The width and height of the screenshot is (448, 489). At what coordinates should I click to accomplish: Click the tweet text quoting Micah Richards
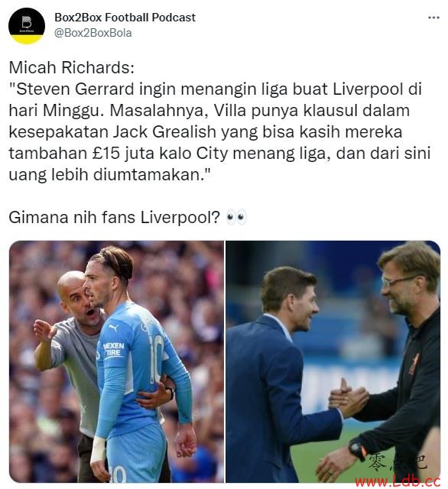[219, 121]
